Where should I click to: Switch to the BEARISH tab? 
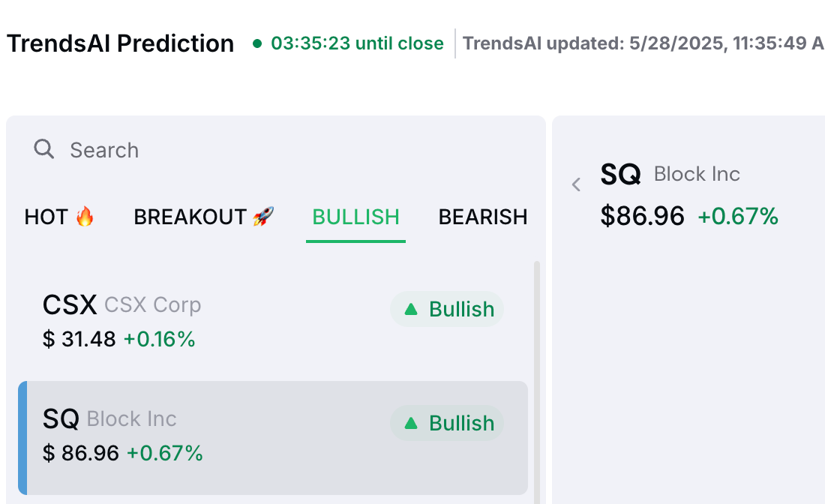click(483, 217)
